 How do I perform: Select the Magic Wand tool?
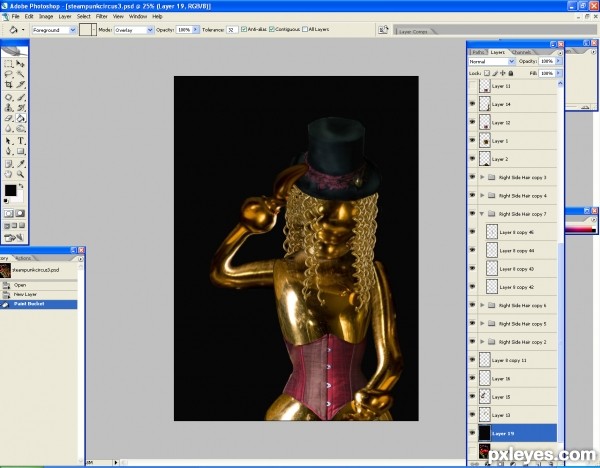coord(20,74)
